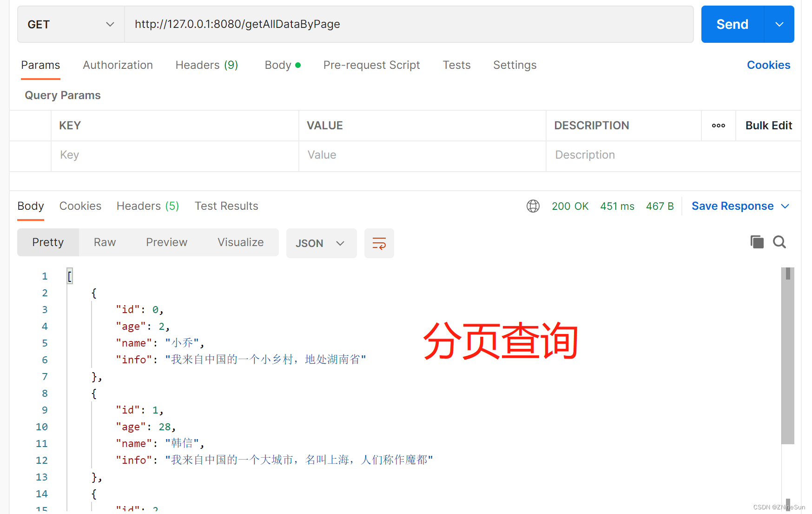Screen dimensions: 812x514
Task: Click the wrap lines icon
Action: [x=379, y=243]
